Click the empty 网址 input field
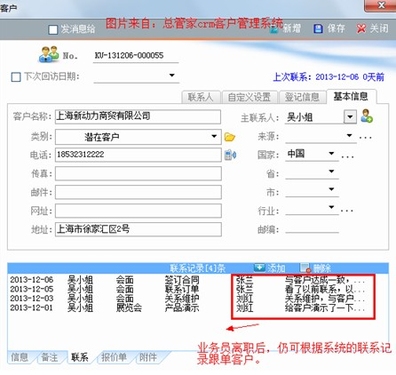 (x=138, y=211)
